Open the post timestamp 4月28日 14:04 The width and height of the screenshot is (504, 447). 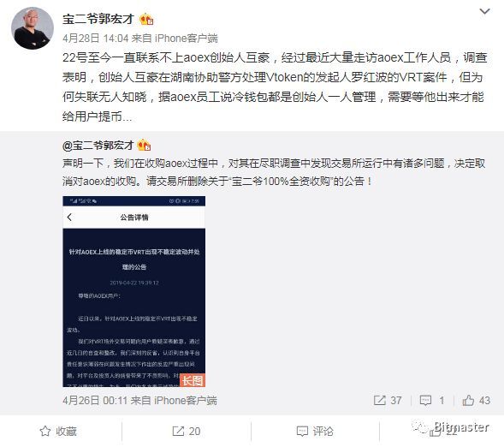pos(96,39)
